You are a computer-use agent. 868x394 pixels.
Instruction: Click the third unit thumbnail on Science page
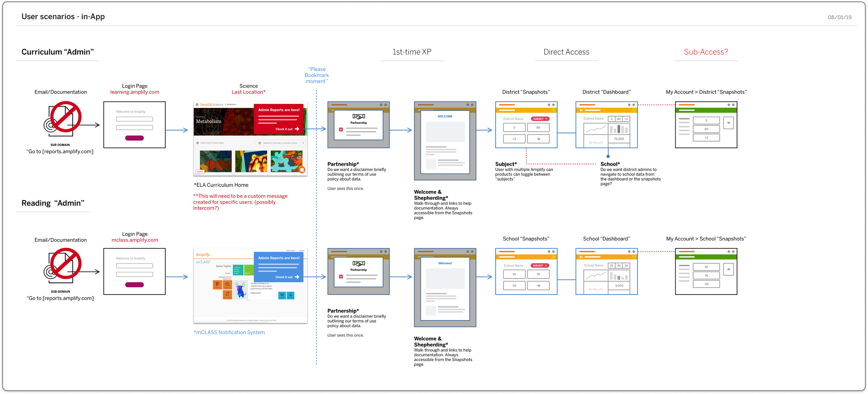(286, 161)
